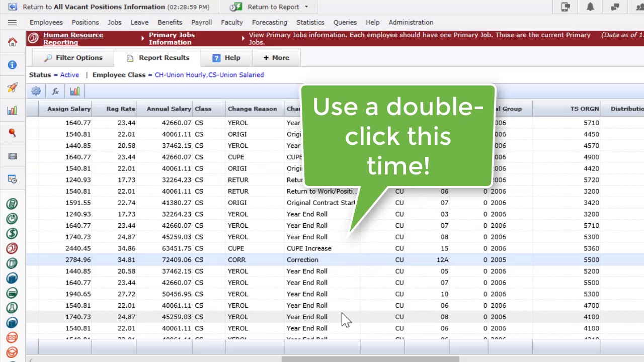Open the green credit card circle icon
644x362 pixels.
(12, 293)
